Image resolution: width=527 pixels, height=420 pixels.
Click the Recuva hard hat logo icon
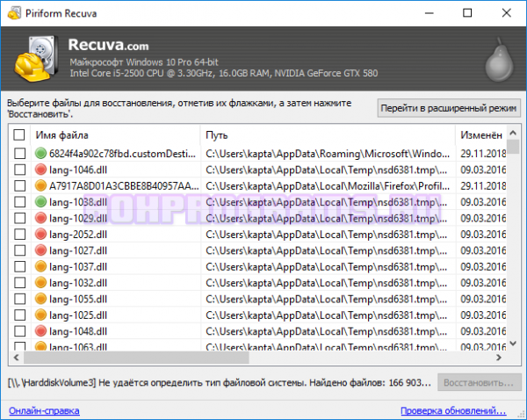point(35,58)
